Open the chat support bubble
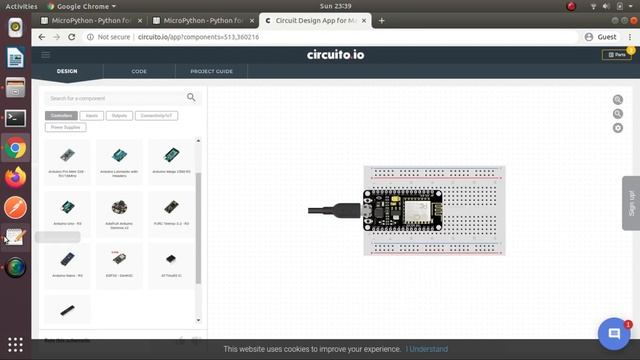Screen dimensions: 640x360 [x=614, y=334]
